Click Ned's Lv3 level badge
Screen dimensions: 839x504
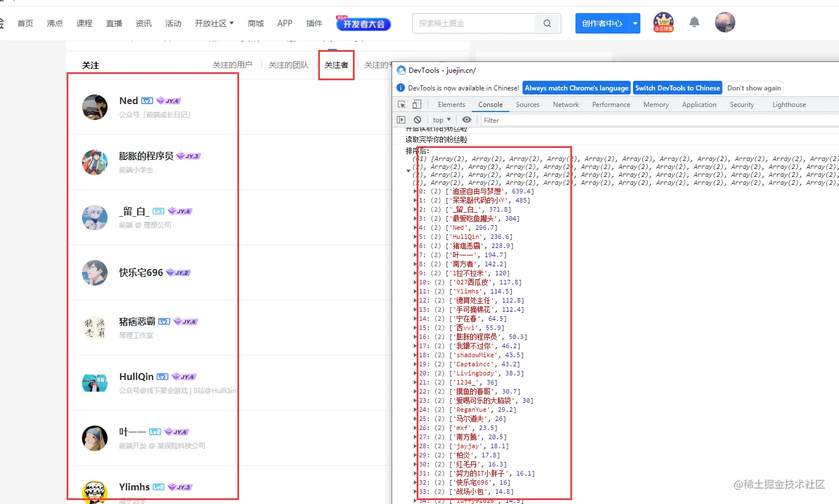pyautogui.click(x=147, y=101)
